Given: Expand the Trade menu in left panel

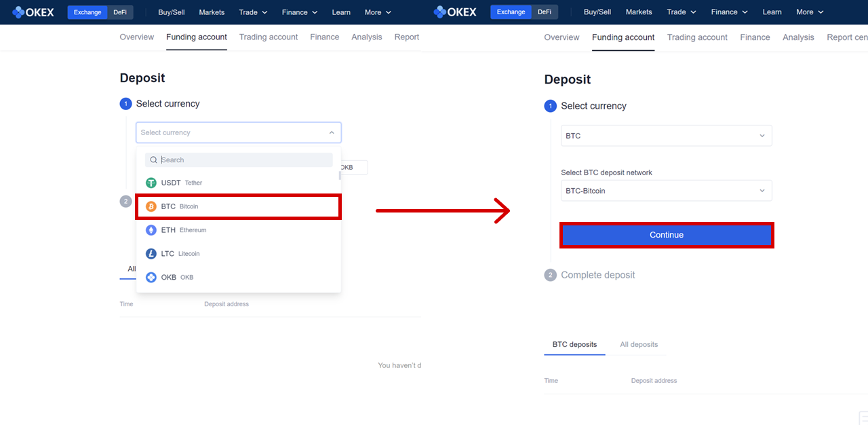Looking at the screenshot, I should (254, 12).
